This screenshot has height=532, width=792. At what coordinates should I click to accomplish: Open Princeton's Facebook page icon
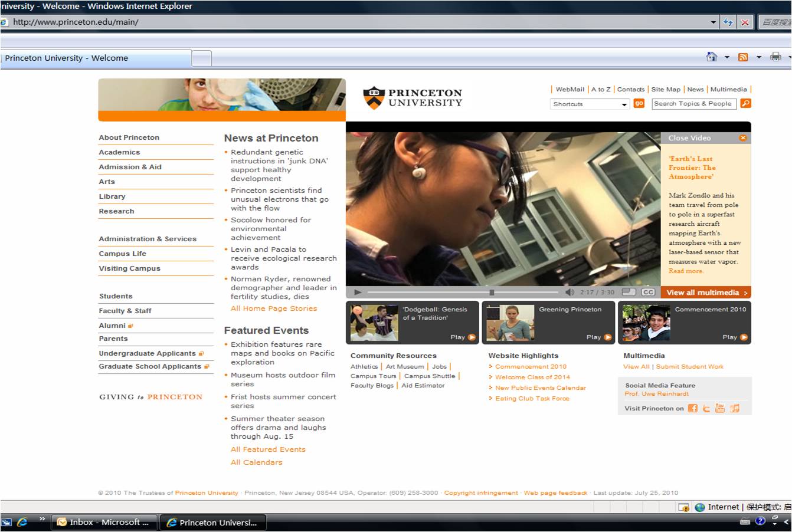(693, 408)
